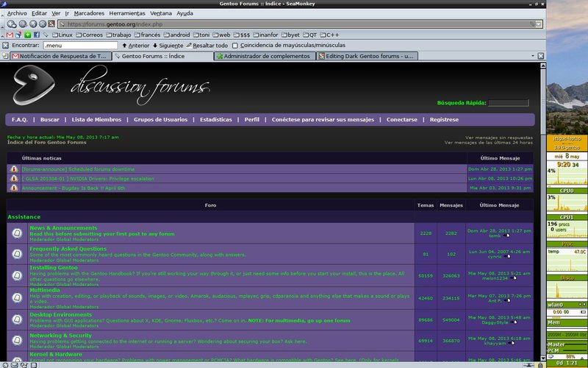Image resolution: width=588 pixels, height=368 pixels.
Task: Open the Ayuda menu
Action: point(185,13)
